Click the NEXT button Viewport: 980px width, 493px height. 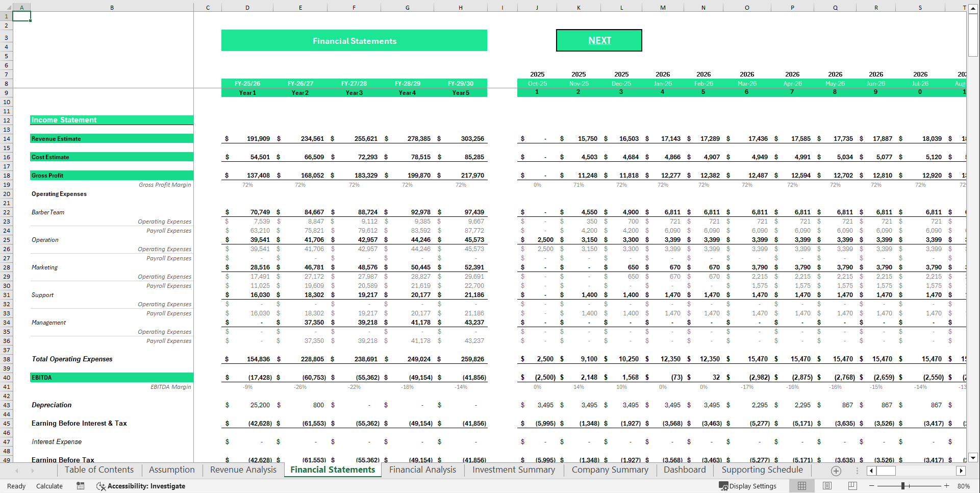599,40
